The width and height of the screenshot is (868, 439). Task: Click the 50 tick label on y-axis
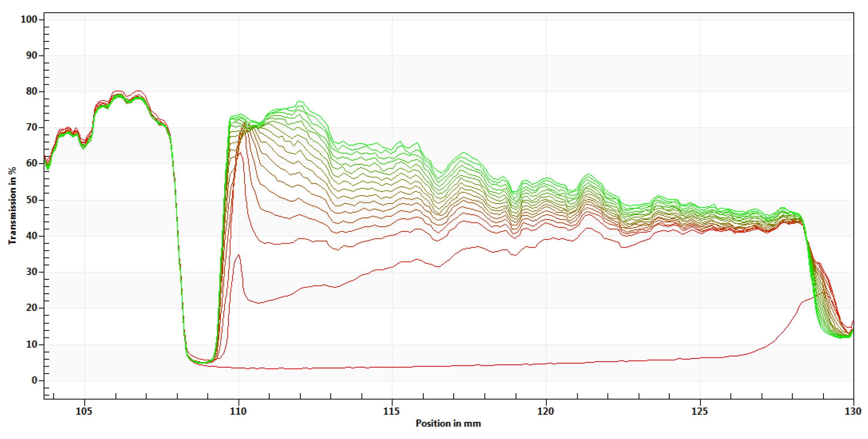pos(32,200)
